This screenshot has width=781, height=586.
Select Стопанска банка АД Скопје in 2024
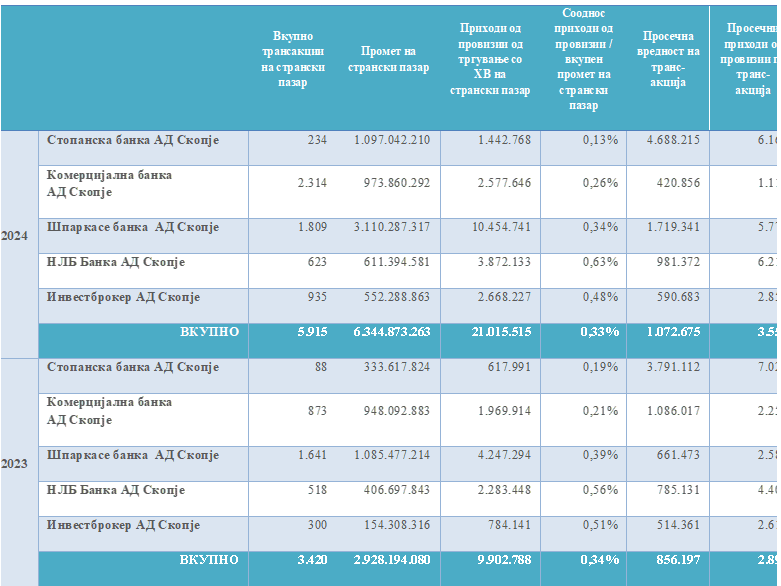click(x=132, y=140)
